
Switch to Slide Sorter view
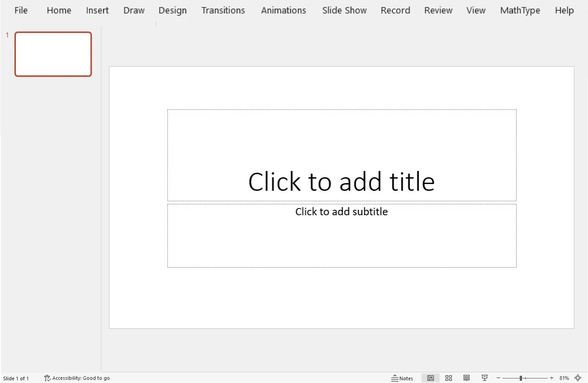(449, 378)
